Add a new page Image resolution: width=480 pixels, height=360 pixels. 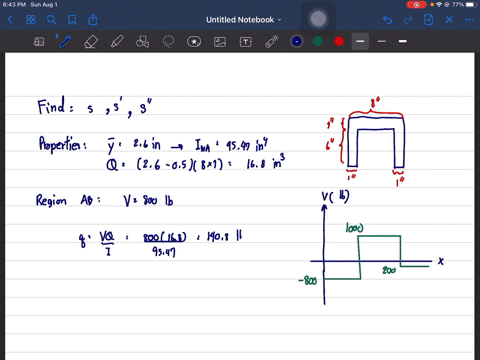pos(428,20)
